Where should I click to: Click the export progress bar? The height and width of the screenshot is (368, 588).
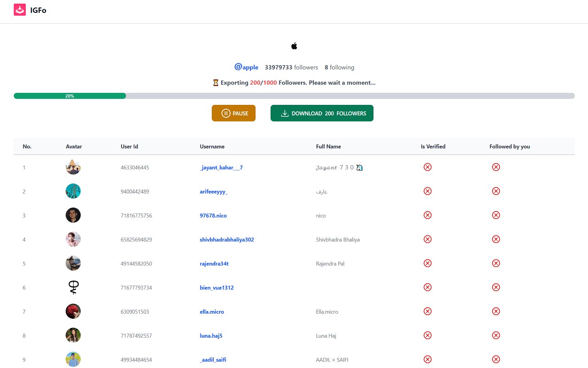(294, 96)
